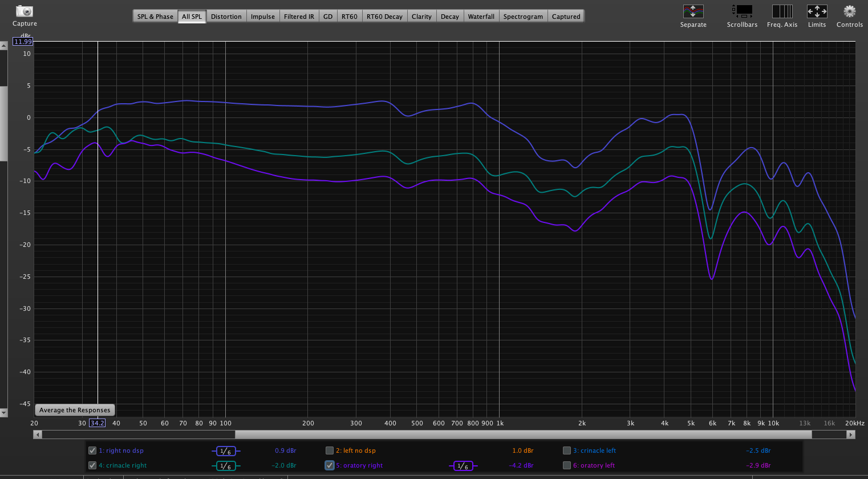868x479 pixels.
Task: Click the '2: left no dsp' trace label
Action: click(x=356, y=450)
